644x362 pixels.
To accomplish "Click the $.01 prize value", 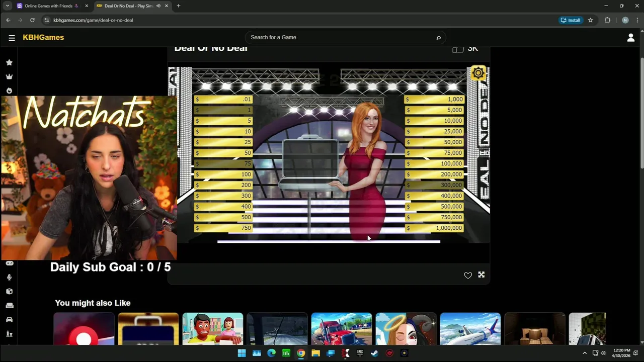I will (223, 99).
